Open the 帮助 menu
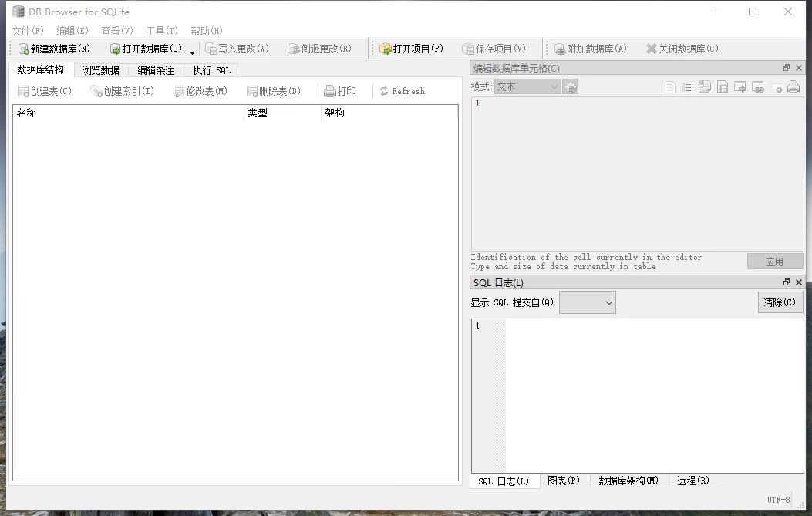Image resolution: width=812 pixels, height=516 pixels. click(206, 31)
